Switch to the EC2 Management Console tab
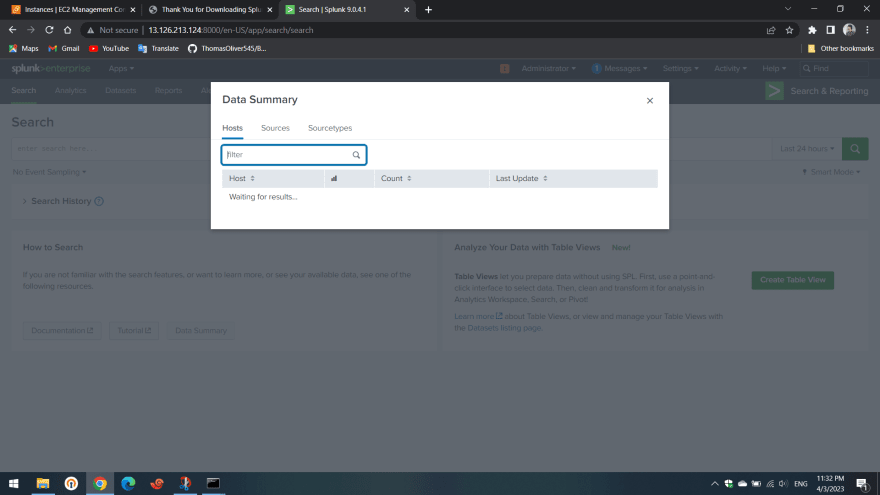The width and height of the screenshot is (880, 495). (73, 10)
